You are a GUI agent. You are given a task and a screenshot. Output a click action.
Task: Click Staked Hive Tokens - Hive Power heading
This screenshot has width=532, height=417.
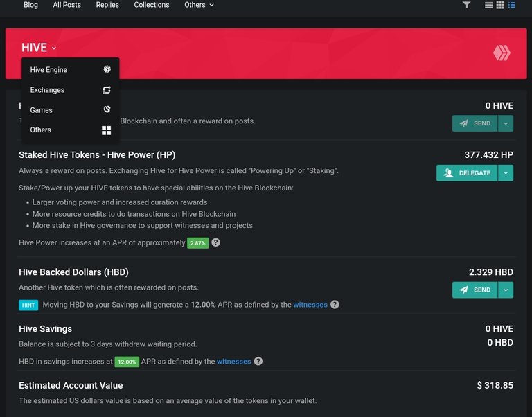[97, 154]
